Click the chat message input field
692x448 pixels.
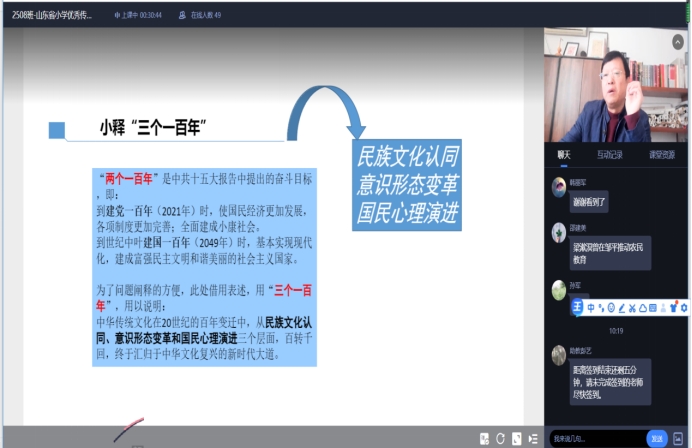click(598, 438)
